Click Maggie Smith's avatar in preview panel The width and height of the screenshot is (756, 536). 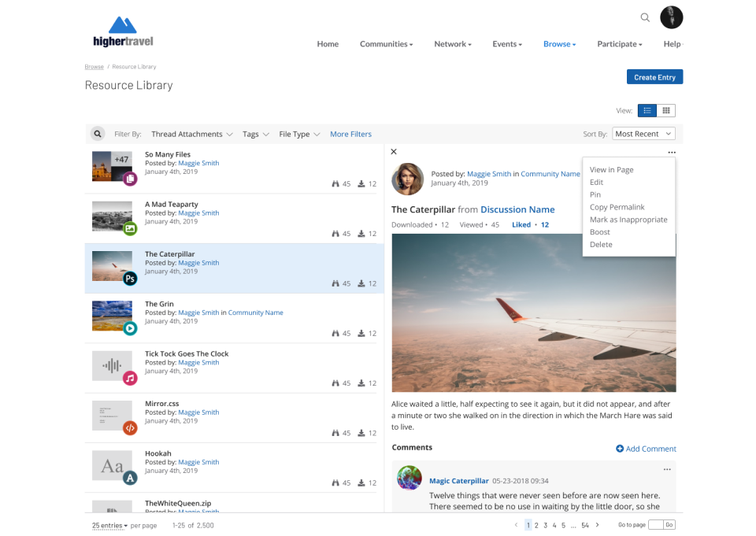coord(407,179)
